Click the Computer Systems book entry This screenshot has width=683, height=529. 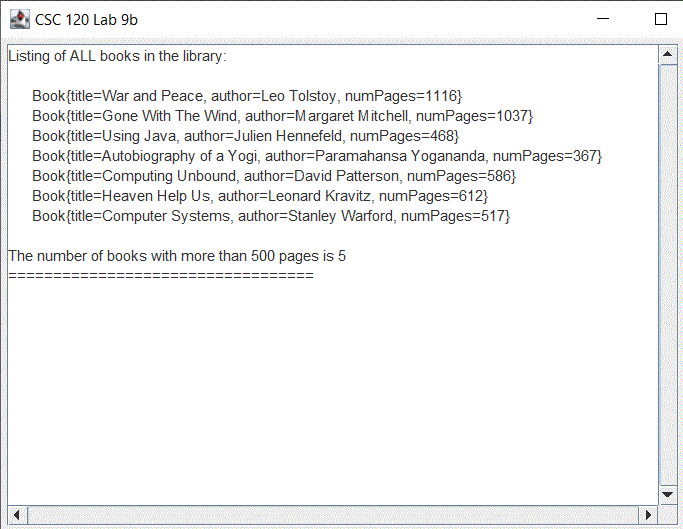(x=270, y=216)
